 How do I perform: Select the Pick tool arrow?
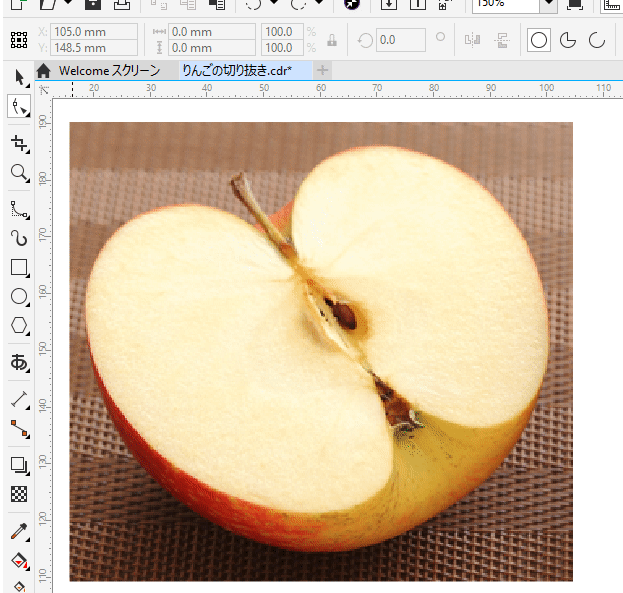pos(19,77)
